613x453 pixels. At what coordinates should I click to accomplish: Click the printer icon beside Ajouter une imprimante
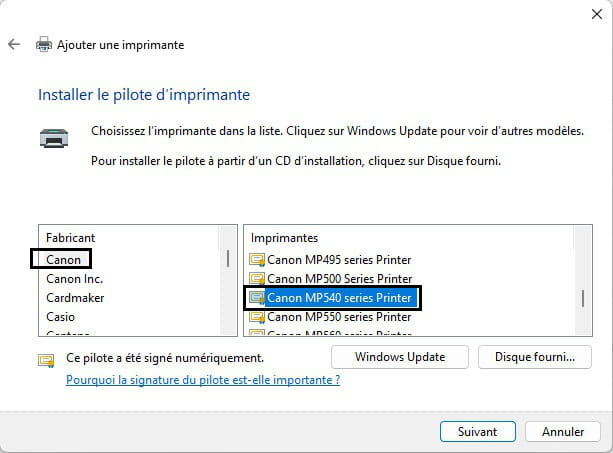44,45
